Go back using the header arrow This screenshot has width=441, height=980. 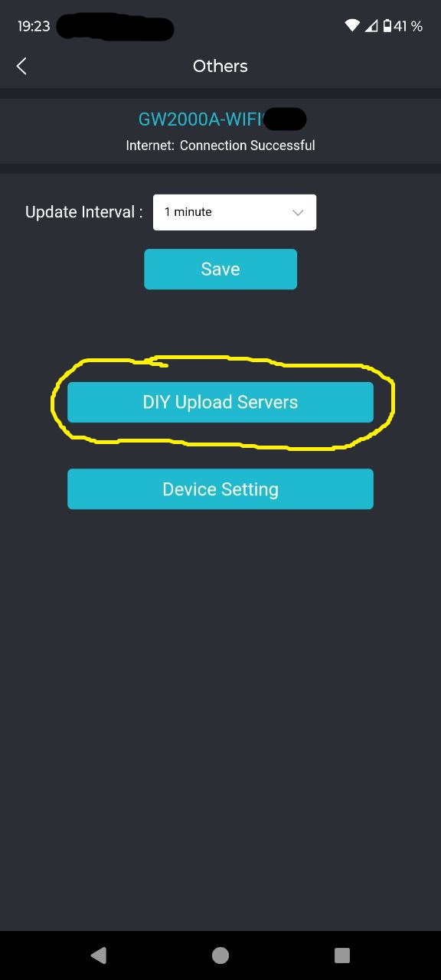[21, 66]
